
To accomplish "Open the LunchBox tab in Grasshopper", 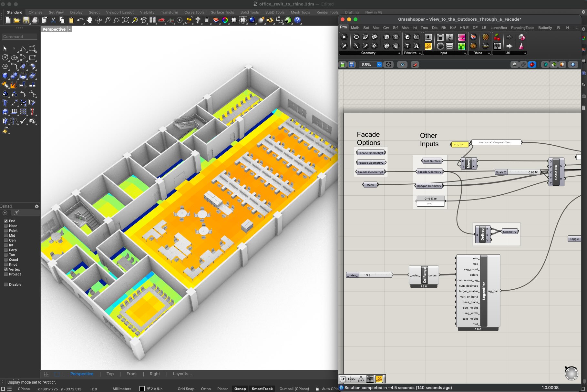I will (x=499, y=28).
